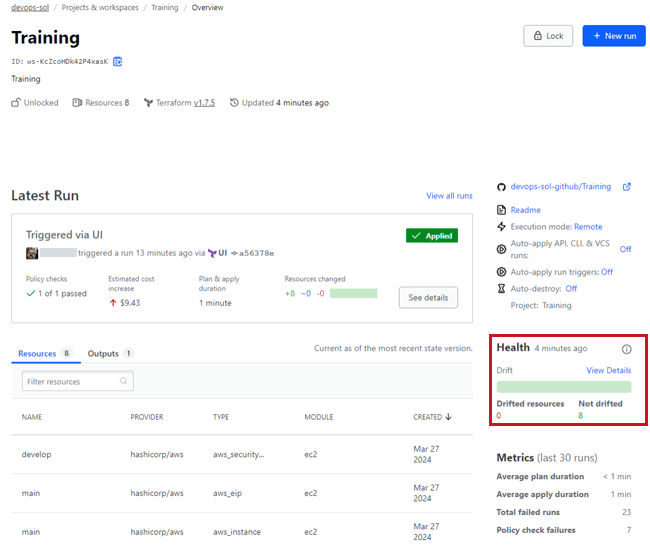Click the green Drift health bar
This screenshot has width=650, height=546.
pos(564,387)
